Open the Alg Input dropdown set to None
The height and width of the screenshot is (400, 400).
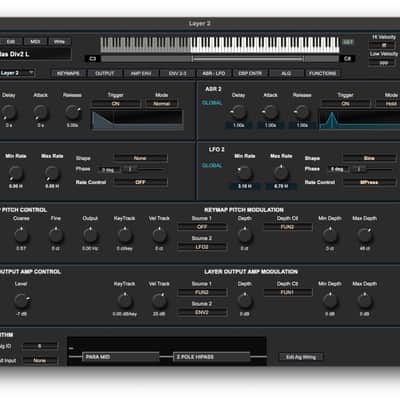click(40, 360)
